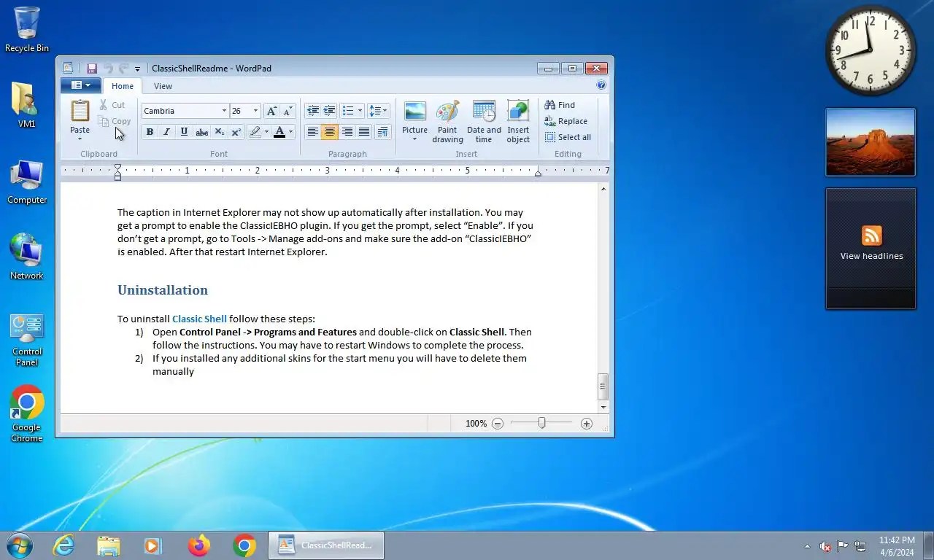Click the Google Chrome desktop shortcut
934x560 pixels.
pyautogui.click(x=27, y=414)
